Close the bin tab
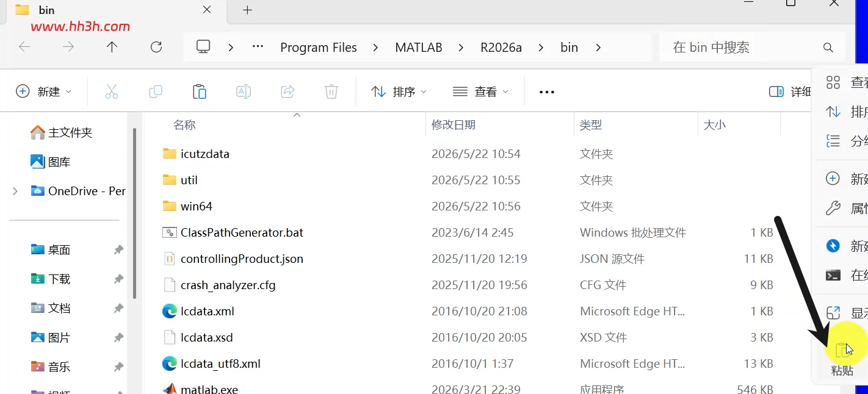Screen dimensions: 868x394 click(207, 10)
